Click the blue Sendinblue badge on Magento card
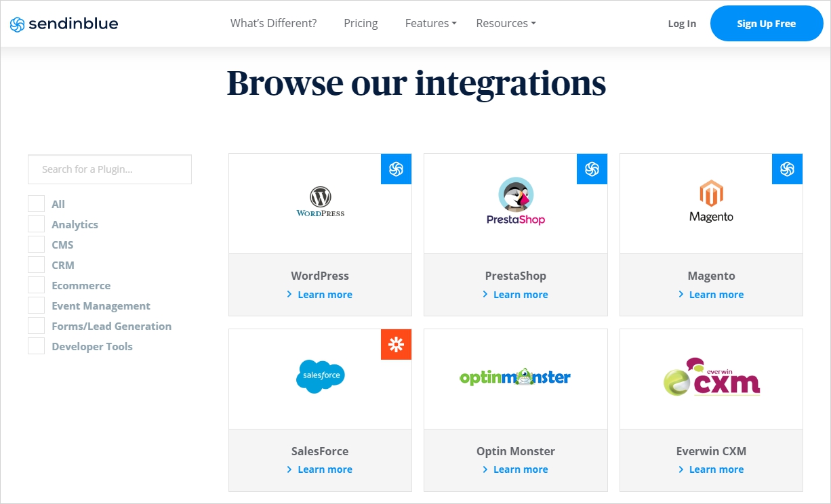 pyautogui.click(x=787, y=169)
